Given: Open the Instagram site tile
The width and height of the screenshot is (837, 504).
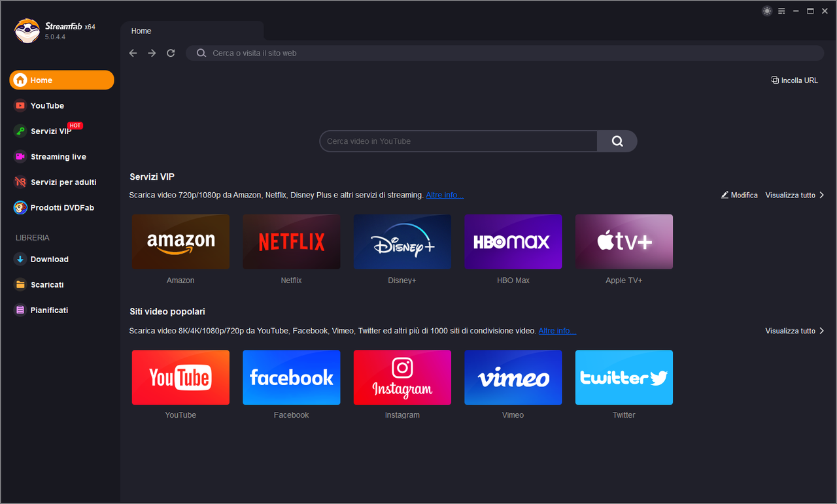Looking at the screenshot, I should [x=402, y=377].
